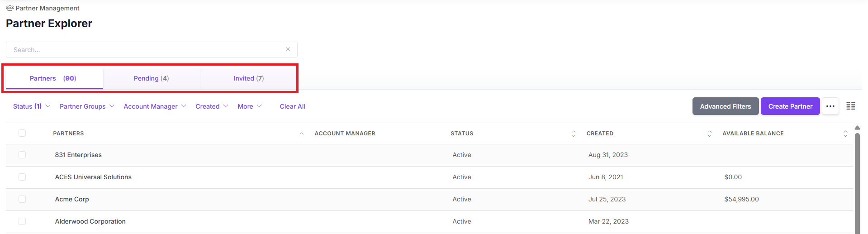Image resolution: width=868 pixels, height=234 pixels.
Task: Open the Account Manager filter dropdown
Action: 155,106
